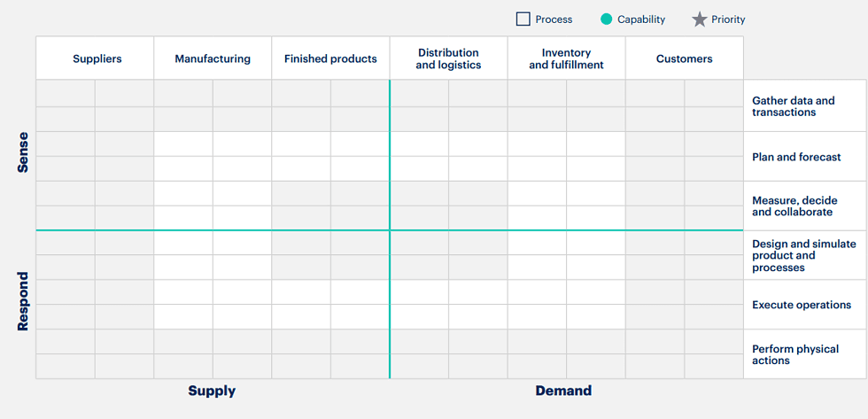Click the Inventory and fulfillment header

pos(566,58)
